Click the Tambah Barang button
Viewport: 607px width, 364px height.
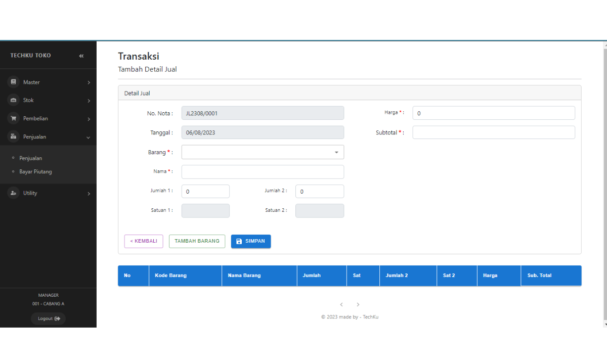pyautogui.click(x=197, y=241)
